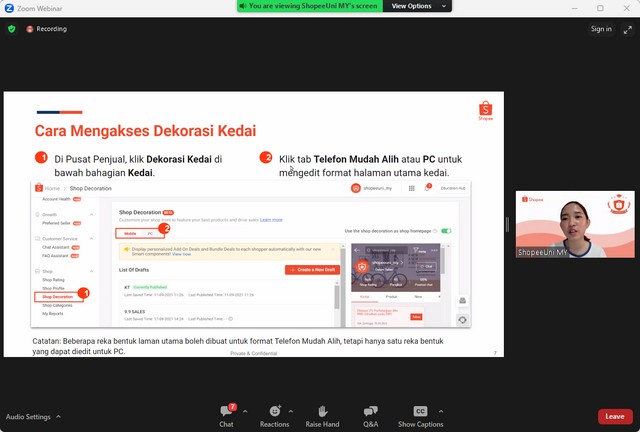Toggle the shop decoration homepage switch
640x432 pixels.
point(446,231)
